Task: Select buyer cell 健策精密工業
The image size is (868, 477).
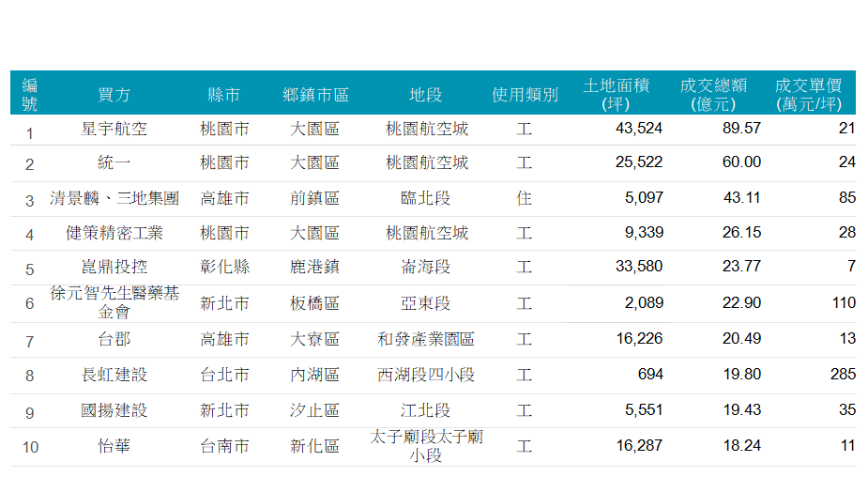Action: [114, 233]
